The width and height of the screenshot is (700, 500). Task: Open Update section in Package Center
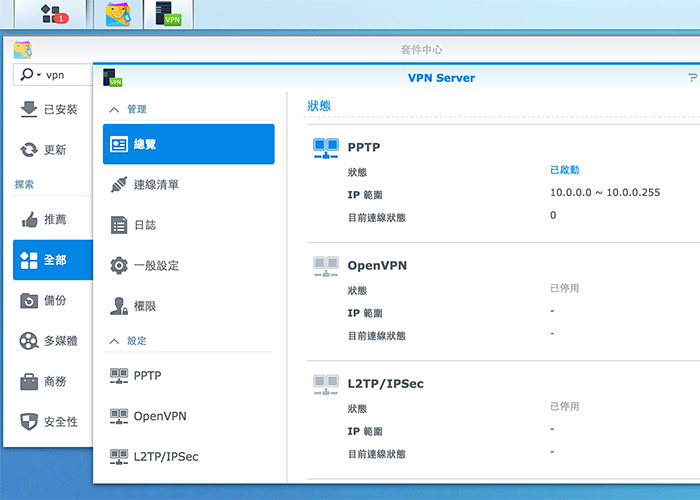(x=53, y=150)
